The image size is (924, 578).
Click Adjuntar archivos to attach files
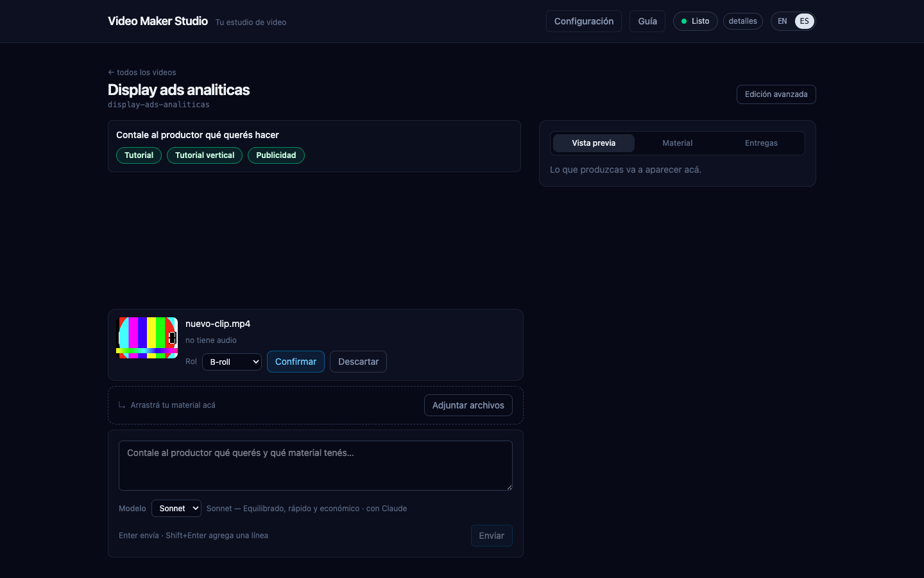coord(468,405)
